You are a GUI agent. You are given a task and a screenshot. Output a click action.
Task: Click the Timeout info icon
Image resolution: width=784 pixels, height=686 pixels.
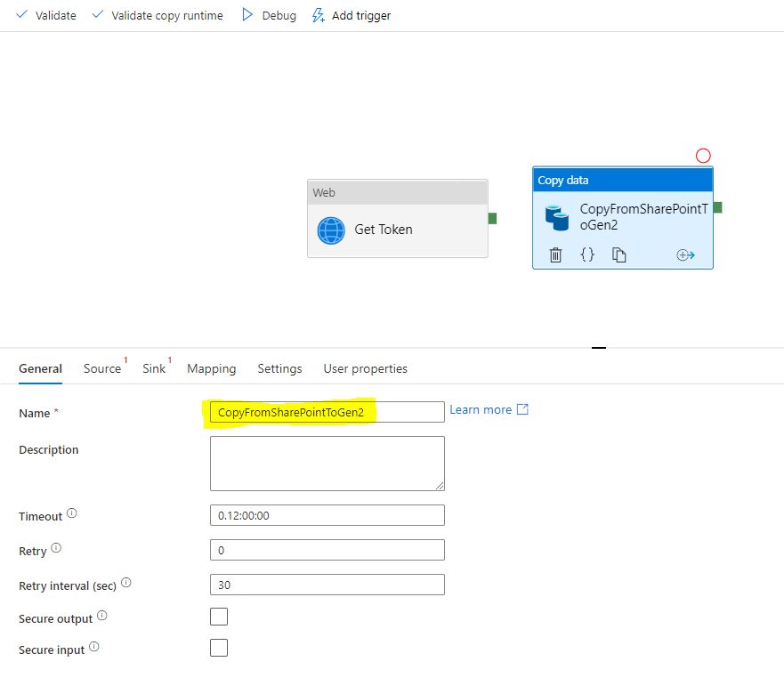[x=72, y=514]
